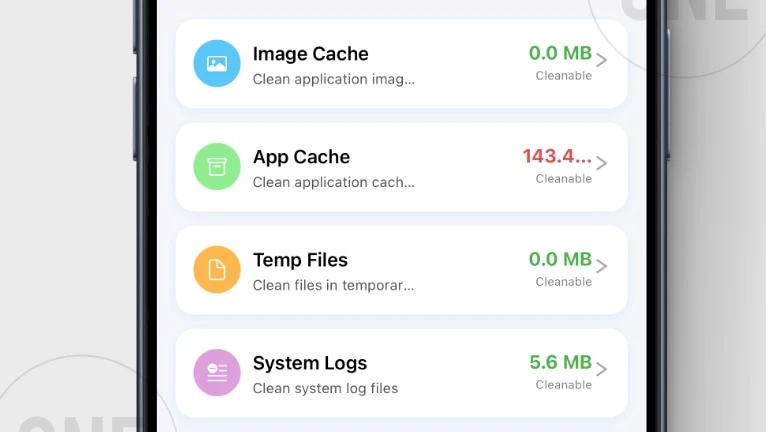Select the Image Cache title text
Screen dimensions: 766x432
(x=310, y=54)
